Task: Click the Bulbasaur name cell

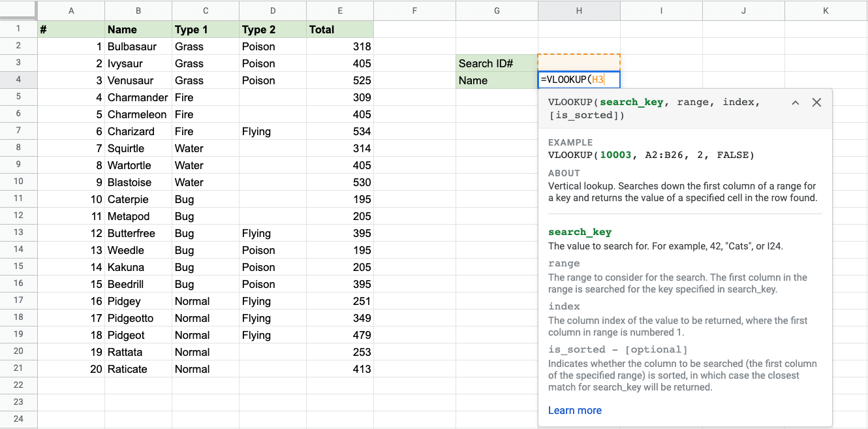Action: pyautogui.click(x=138, y=46)
